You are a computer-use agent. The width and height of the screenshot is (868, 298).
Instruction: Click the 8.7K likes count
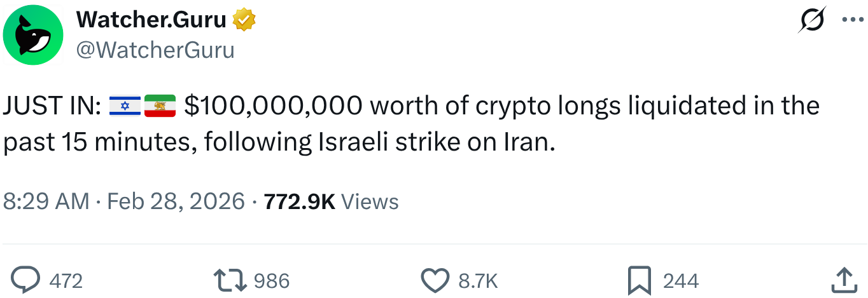pyautogui.click(x=478, y=281)
